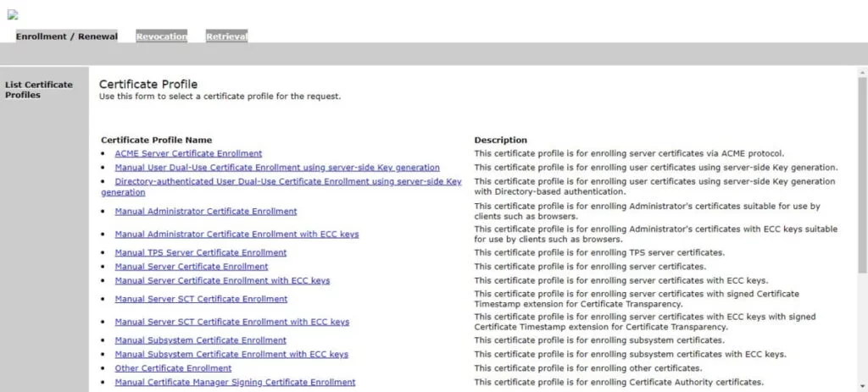The height and width of the screenshot is (392, 868).
Task: Click description about Certificate Authority certificates
Action: pyautogui.click(x=619, y=382)
